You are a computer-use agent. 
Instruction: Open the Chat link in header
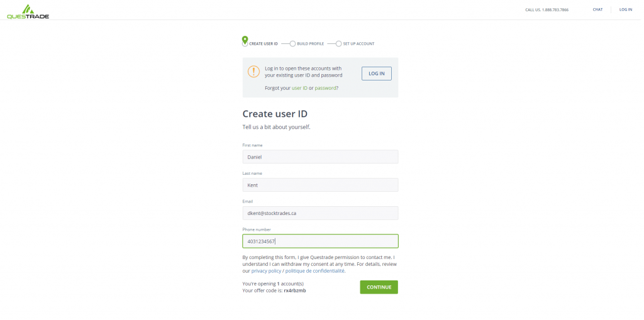click(597, 9)
